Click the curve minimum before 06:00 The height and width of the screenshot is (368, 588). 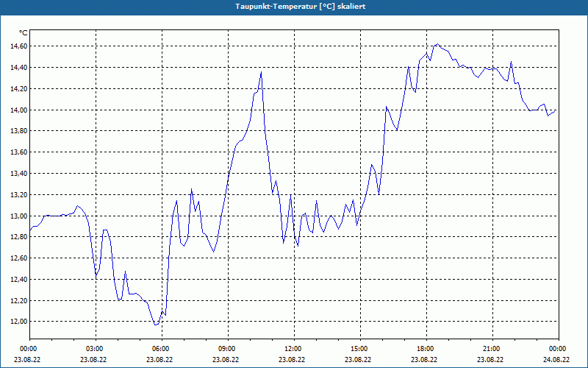pyautogui.click(x=156, y=325)
